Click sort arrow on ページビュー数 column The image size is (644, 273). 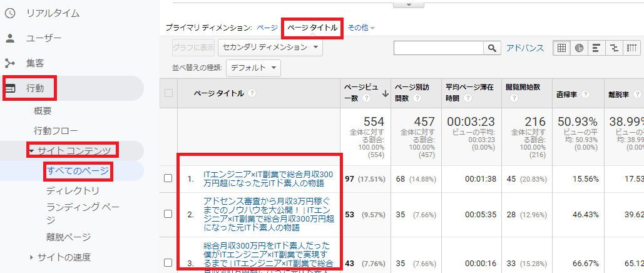(386, 94)
